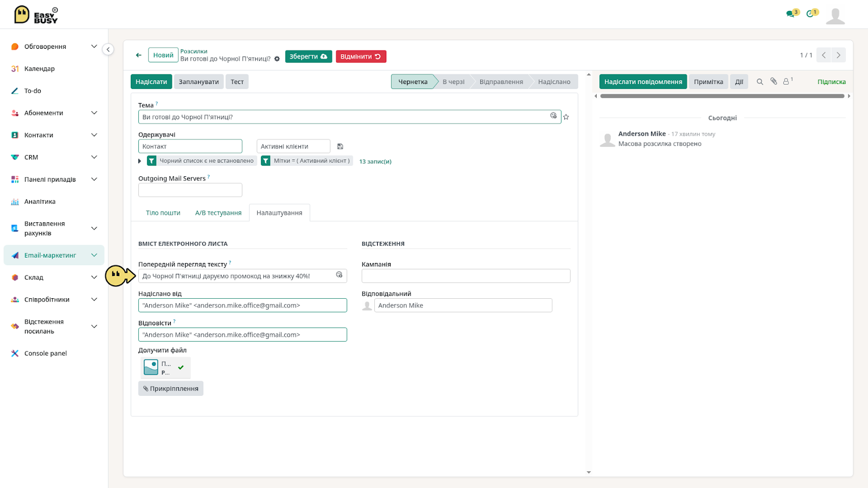Screen dimensions: 868x488
Task: Collapse the left sidebar with the arrow toggle
Action: [108, 50]
